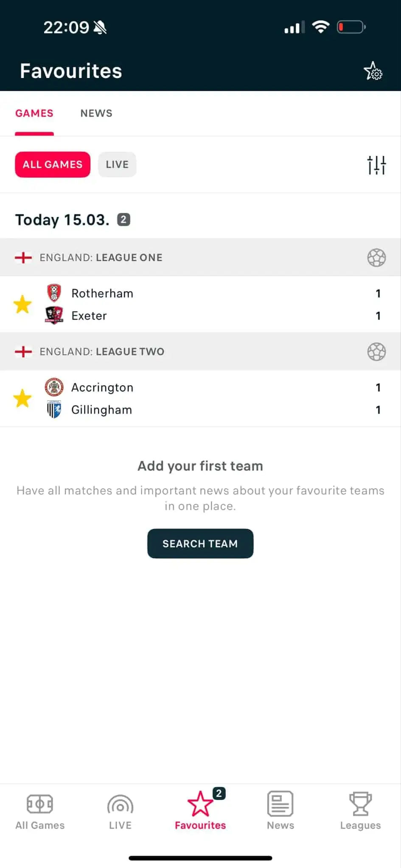401x868 pixels.
Task: Open favourites settings star-gear icon
Action: coord(373,71)
